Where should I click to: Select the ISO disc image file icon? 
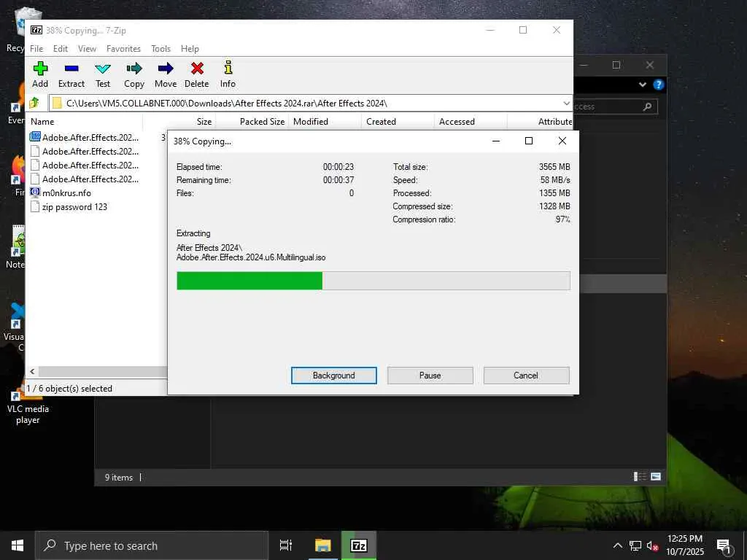(x=35, y=137)
